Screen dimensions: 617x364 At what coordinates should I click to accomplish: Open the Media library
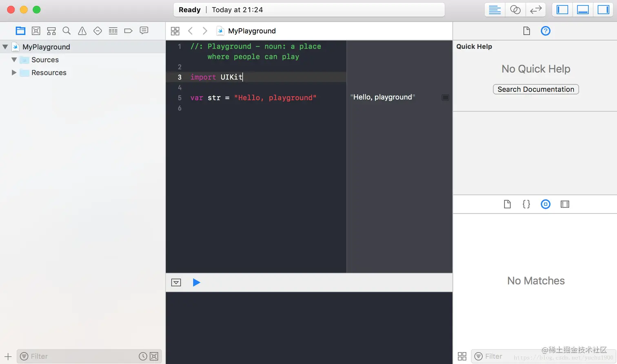(565, 204)
